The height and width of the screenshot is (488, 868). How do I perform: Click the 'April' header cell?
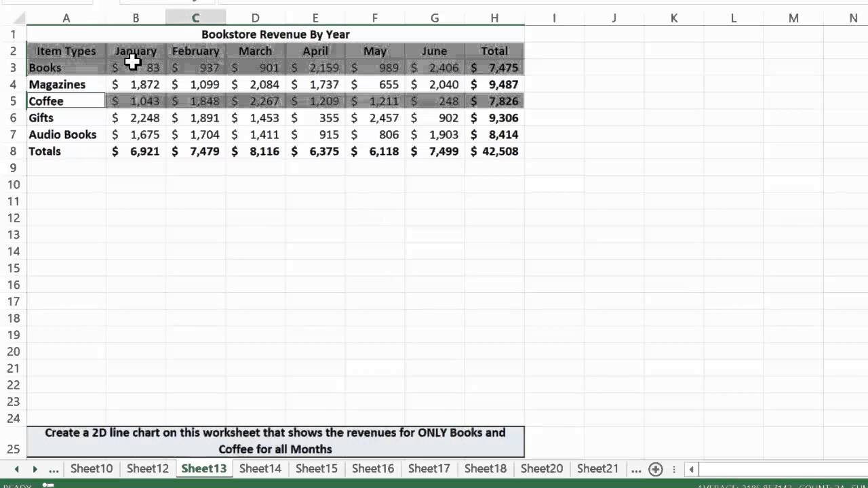315,51
